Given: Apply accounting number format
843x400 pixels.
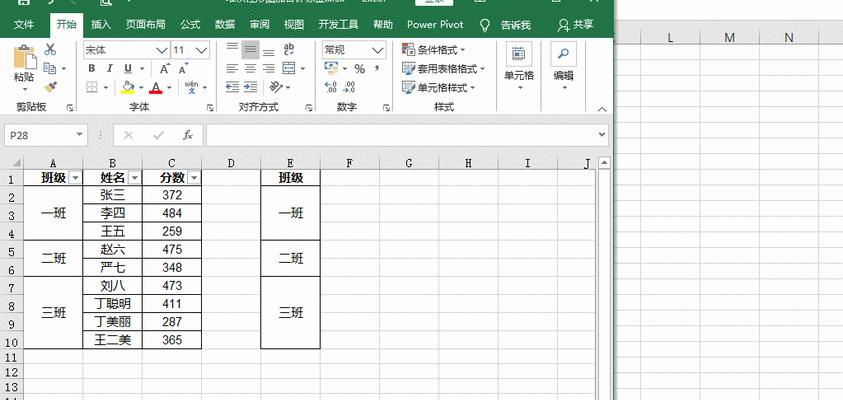Looking at the screenshot, I should (x=331, y=68).
